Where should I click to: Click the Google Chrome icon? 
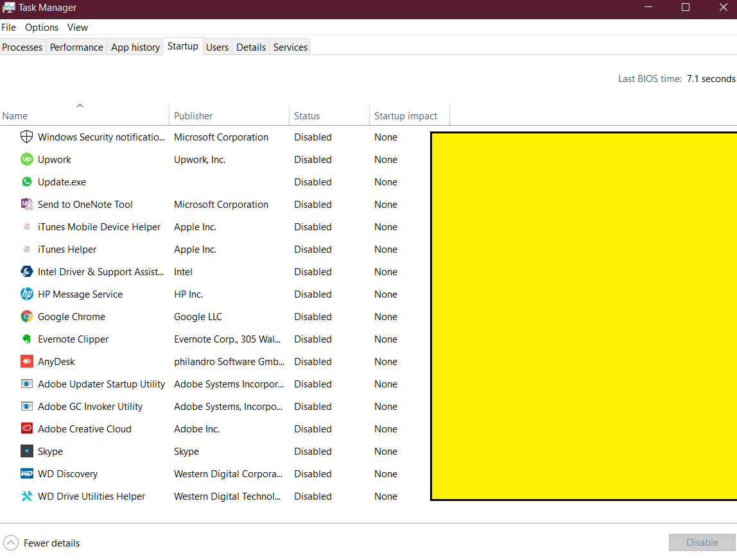[27, 317]
